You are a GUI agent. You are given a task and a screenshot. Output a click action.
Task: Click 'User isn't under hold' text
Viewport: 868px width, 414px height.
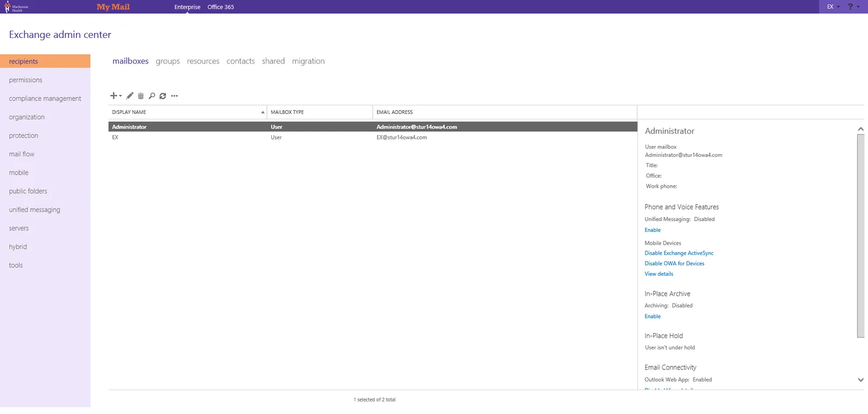click(x=669, y=348)
